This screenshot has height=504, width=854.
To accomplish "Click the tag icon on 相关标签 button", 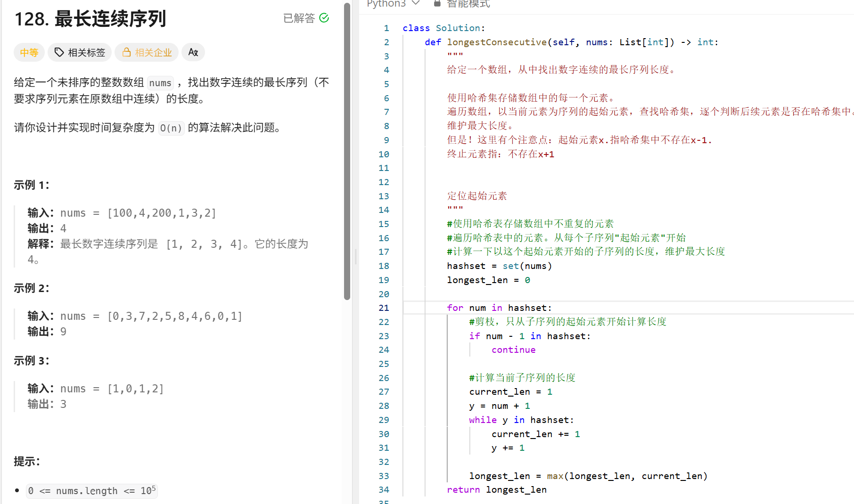I will 58,52.
